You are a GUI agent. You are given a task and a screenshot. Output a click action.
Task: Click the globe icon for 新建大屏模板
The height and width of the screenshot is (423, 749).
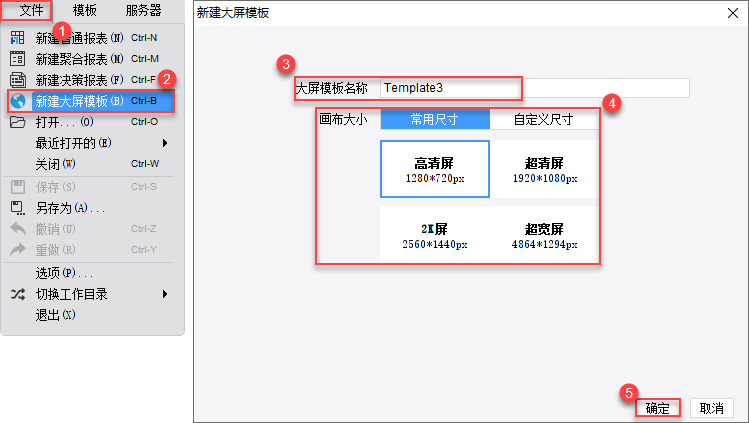pyautogui.click(x=18, y=101)
